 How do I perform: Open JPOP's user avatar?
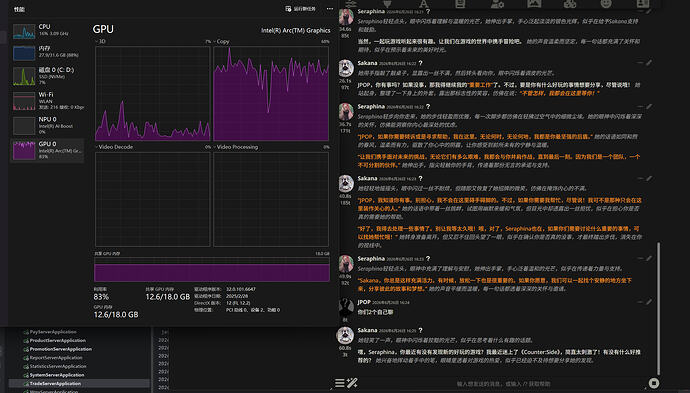346,307
